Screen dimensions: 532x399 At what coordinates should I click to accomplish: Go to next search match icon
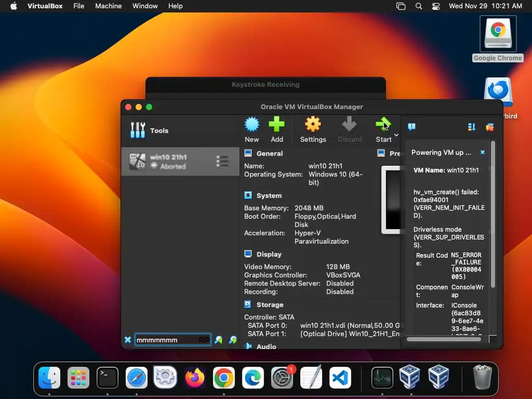coord(233,340)
